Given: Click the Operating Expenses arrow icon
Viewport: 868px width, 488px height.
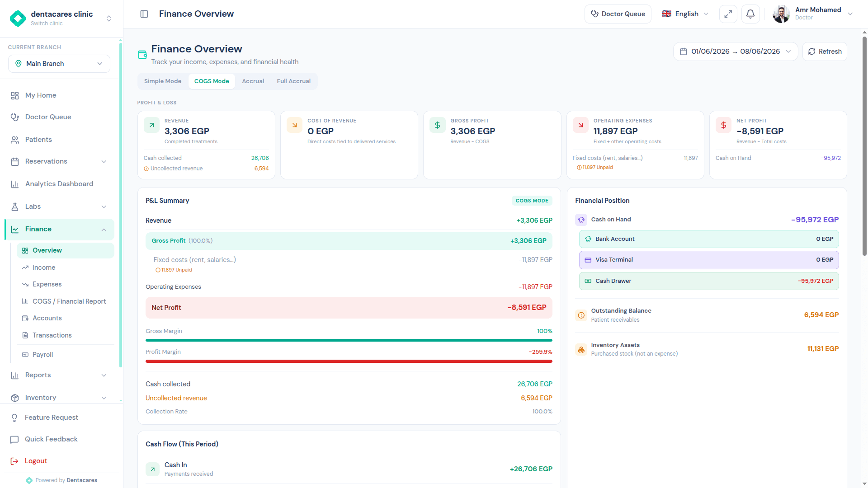Looking at the screenshot, I should coord(580,125).
